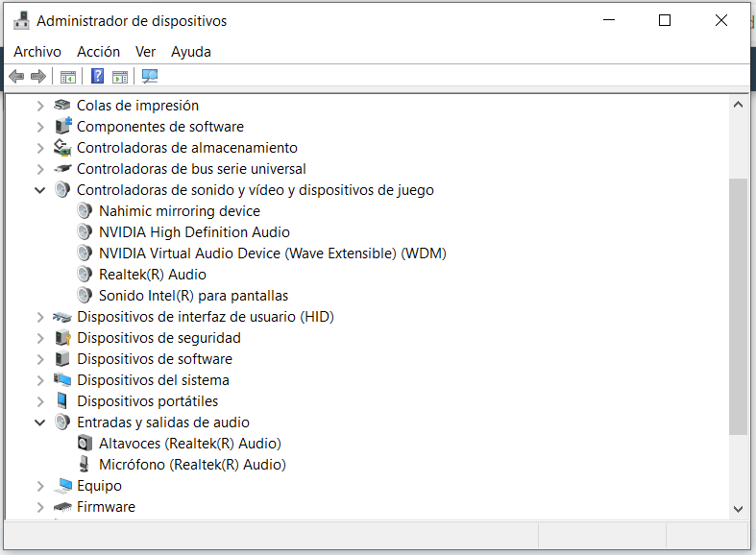Click the Altavoces loudspeaker icon
Screen dimensions: 756x555
[x=85, y=444]
